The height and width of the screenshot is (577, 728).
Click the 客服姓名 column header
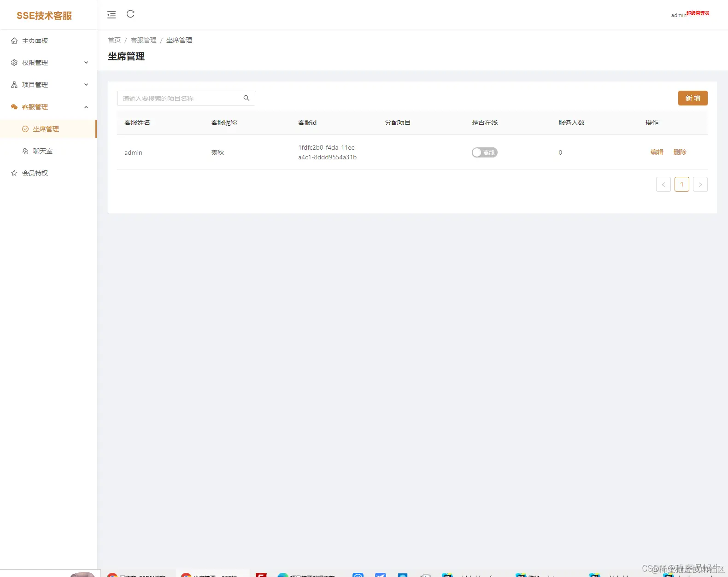pos(137,122)
